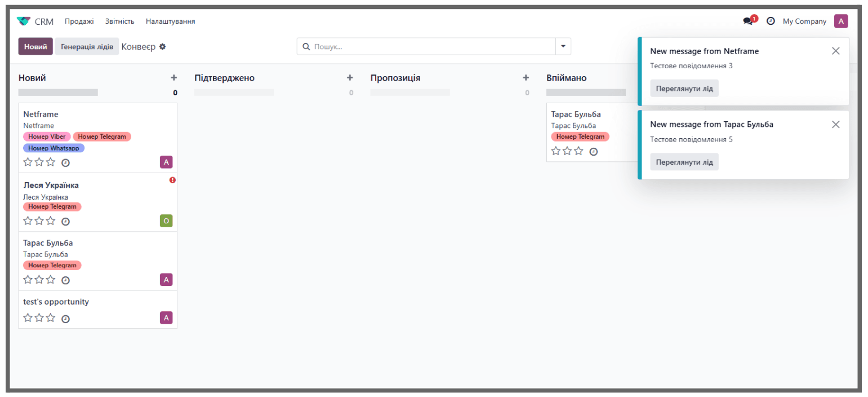Click the progress bar under Новий column
868x397 pixels.
pos(58,92)
